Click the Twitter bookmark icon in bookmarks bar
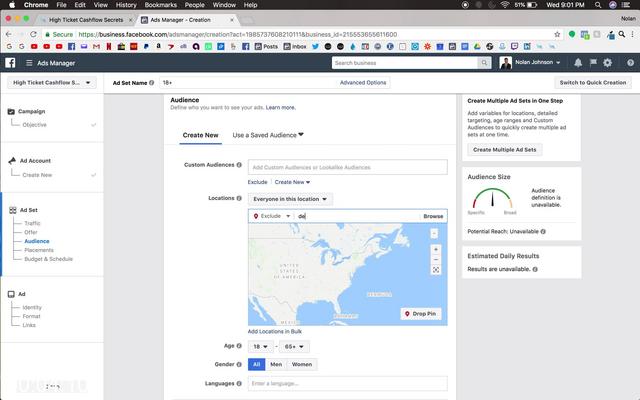Image resolution: width=640 pixels, height=400 pixels. coord(315,47)
